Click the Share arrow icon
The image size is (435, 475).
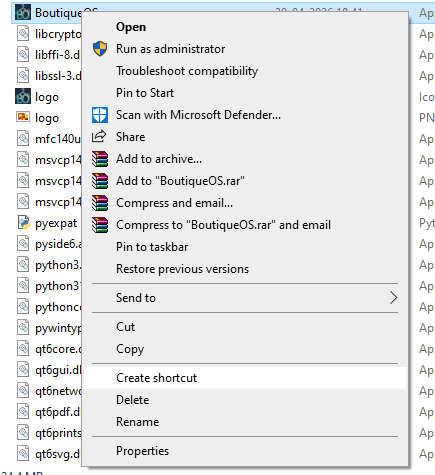pos(99,137)
